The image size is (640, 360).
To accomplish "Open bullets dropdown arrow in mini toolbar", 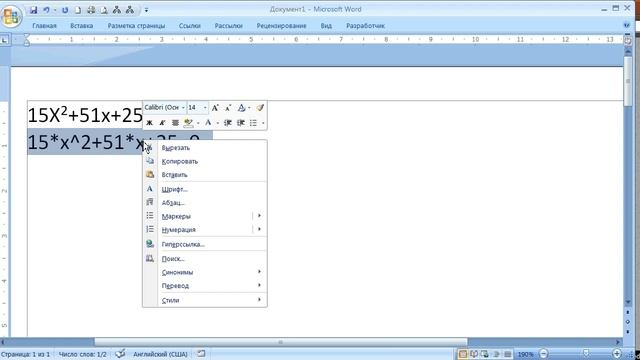I will pyautogui.click(x=263, y=123).
